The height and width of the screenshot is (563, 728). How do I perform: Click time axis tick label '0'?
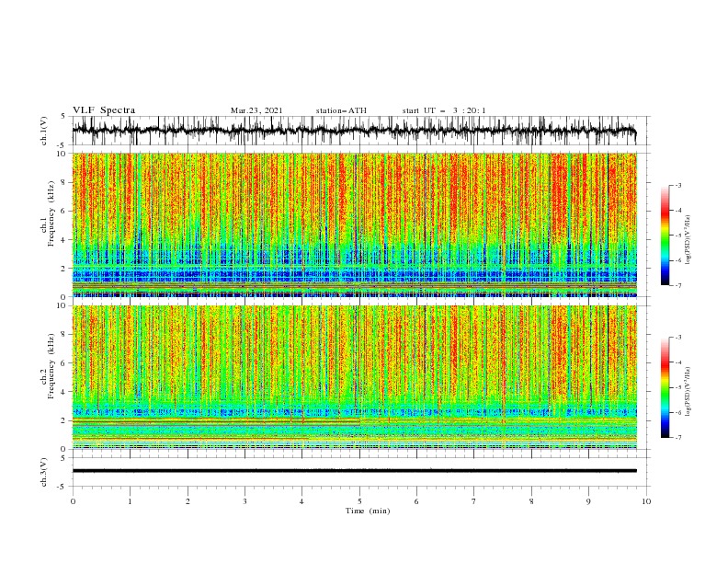tap(73, 501)
